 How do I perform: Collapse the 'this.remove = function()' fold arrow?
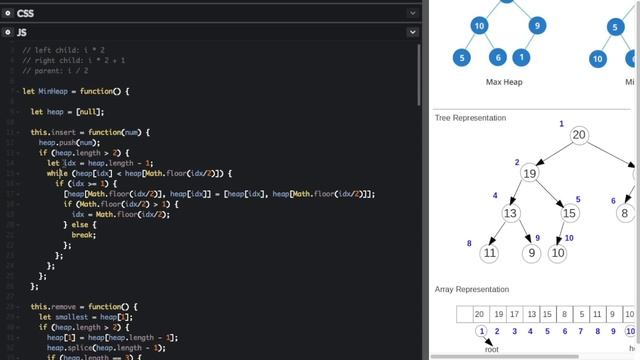[x=18, y=307]
